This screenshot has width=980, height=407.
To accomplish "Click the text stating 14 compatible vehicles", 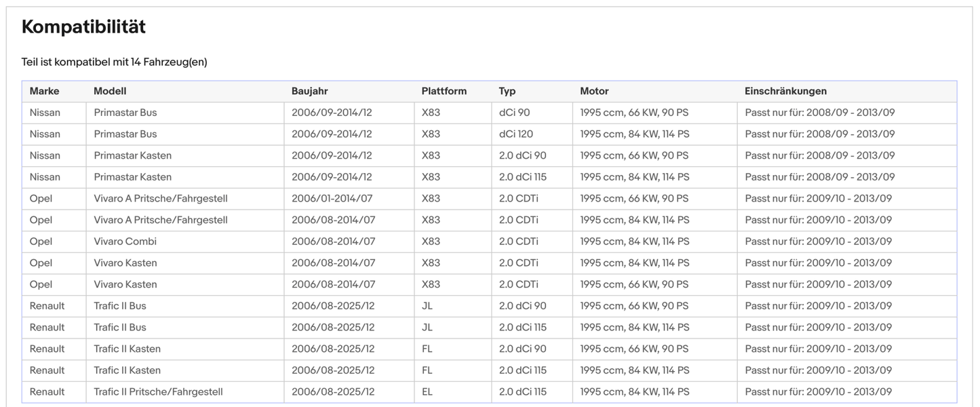I will (x=113, y=61).
